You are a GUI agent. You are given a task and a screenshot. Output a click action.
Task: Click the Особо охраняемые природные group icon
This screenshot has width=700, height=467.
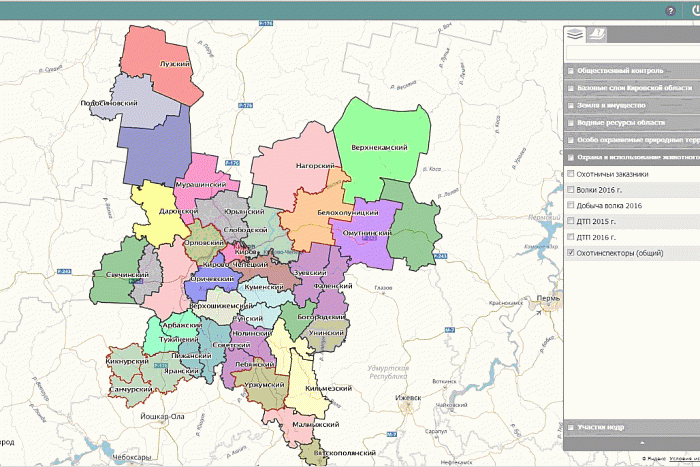coord(571,140)
